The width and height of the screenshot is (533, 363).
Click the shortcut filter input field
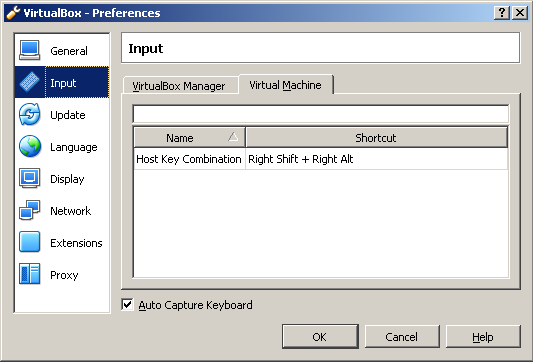[321, 114]
